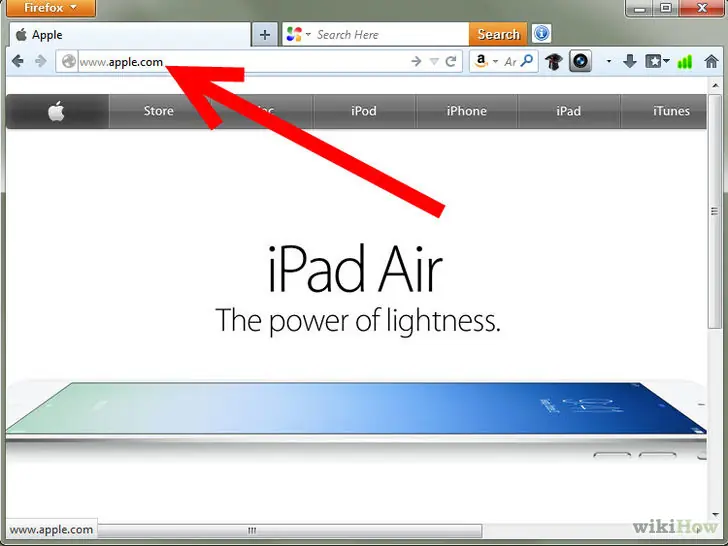Click the vertical scrollbar up arrow
Image resolution: width=728 pixels, height=546 pixels.
(715, 85)
